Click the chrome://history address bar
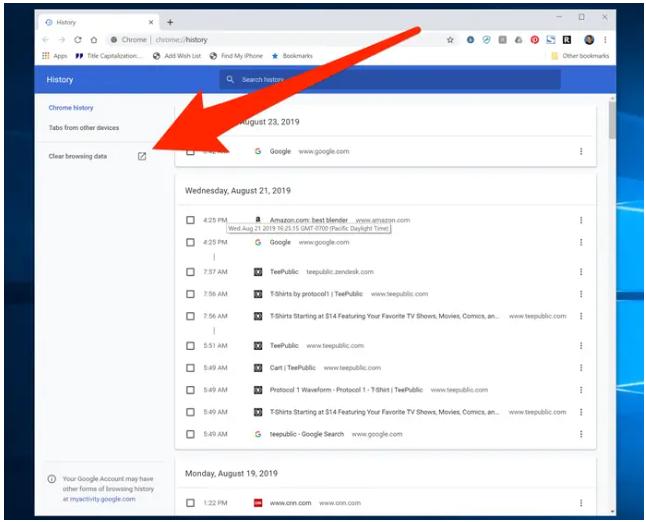 [276, 40]
